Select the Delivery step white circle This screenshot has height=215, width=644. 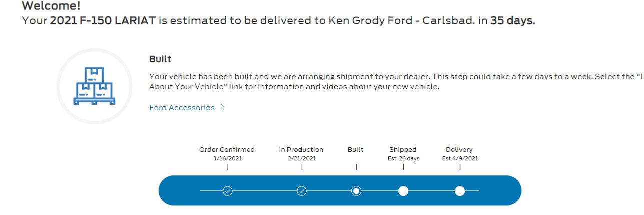(460, 191)
